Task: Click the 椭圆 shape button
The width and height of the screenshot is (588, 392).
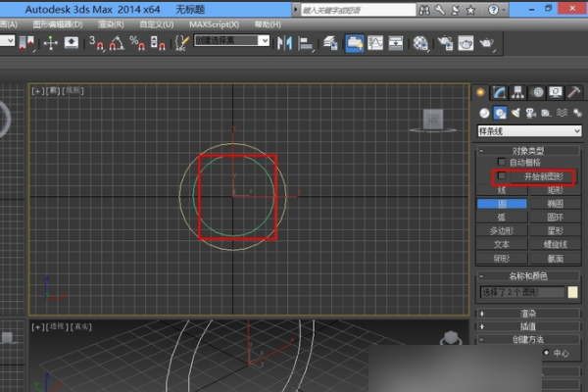Action: pyautogui.click(x=556, y=204)
